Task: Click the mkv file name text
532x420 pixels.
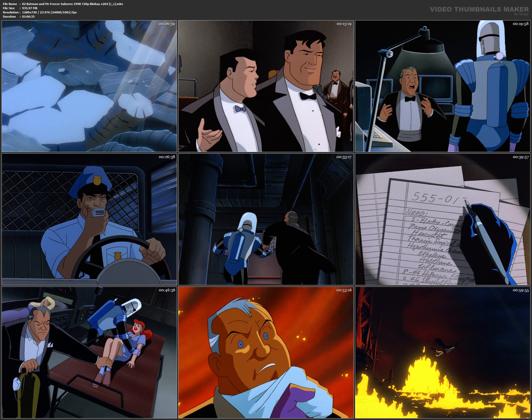Action: (73, 4)
